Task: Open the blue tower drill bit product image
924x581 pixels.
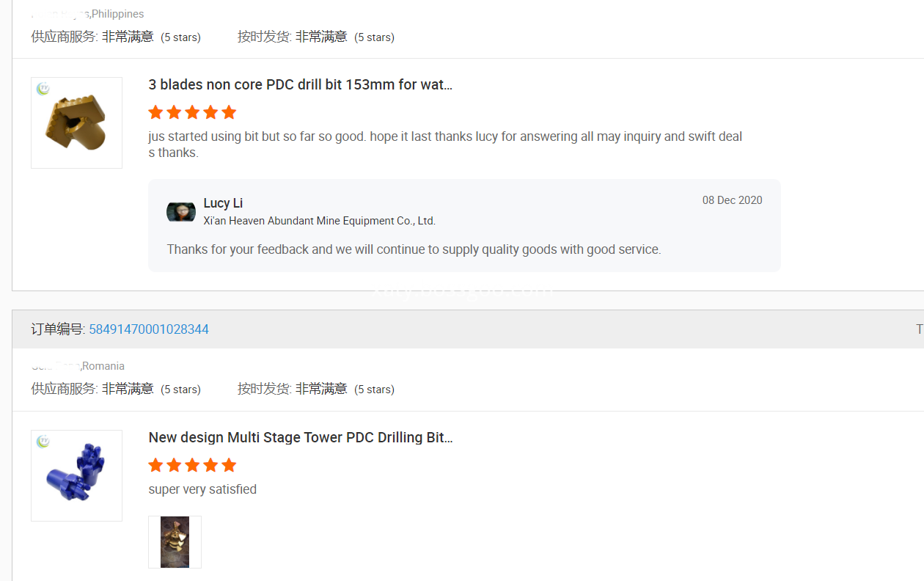Action: [x=76, y=475]
